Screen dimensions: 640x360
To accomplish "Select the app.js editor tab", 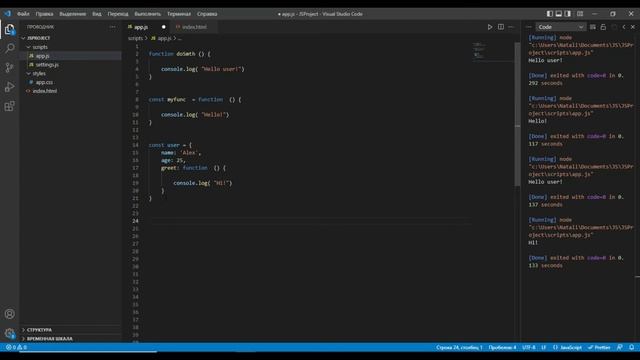I will point(141,27).
